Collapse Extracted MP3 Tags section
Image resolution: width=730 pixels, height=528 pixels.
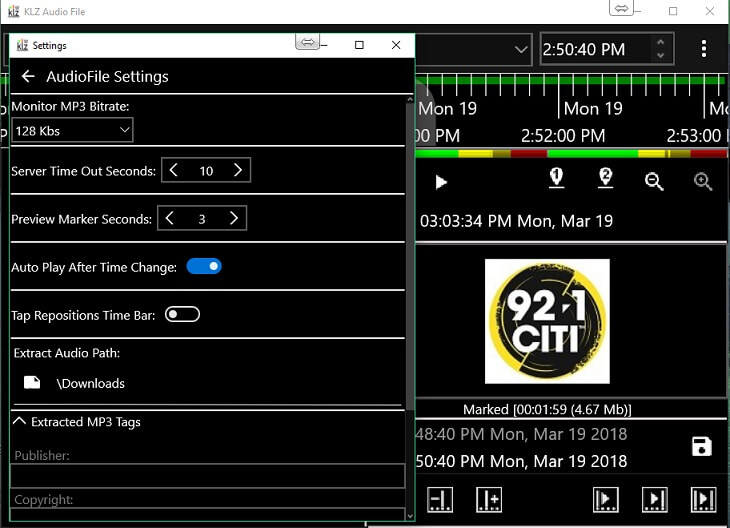(x=19, y=421)
